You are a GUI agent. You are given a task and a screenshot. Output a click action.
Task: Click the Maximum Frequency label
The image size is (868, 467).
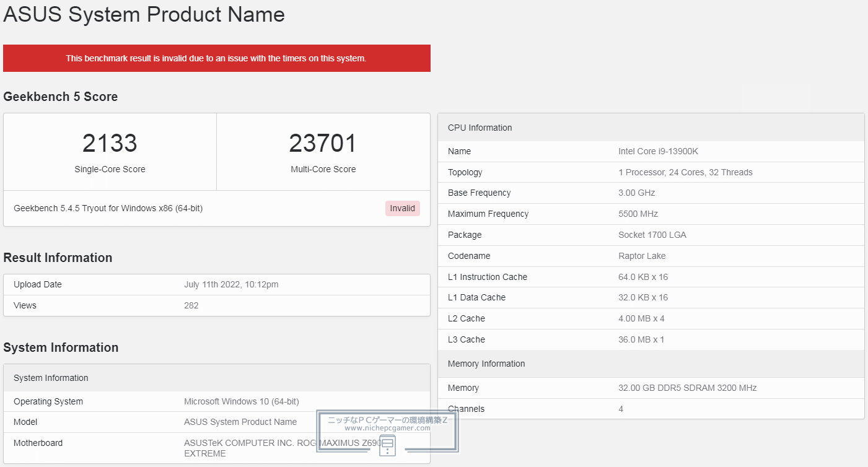(488, 214)
